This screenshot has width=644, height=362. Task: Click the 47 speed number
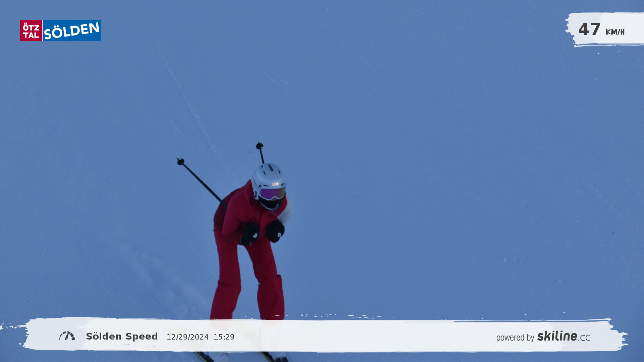tap(589, 29)
